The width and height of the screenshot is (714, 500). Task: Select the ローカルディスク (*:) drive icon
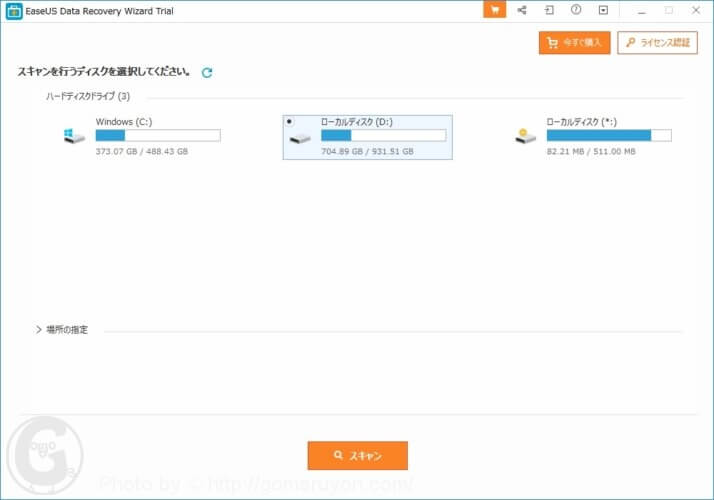pos(525,136)
